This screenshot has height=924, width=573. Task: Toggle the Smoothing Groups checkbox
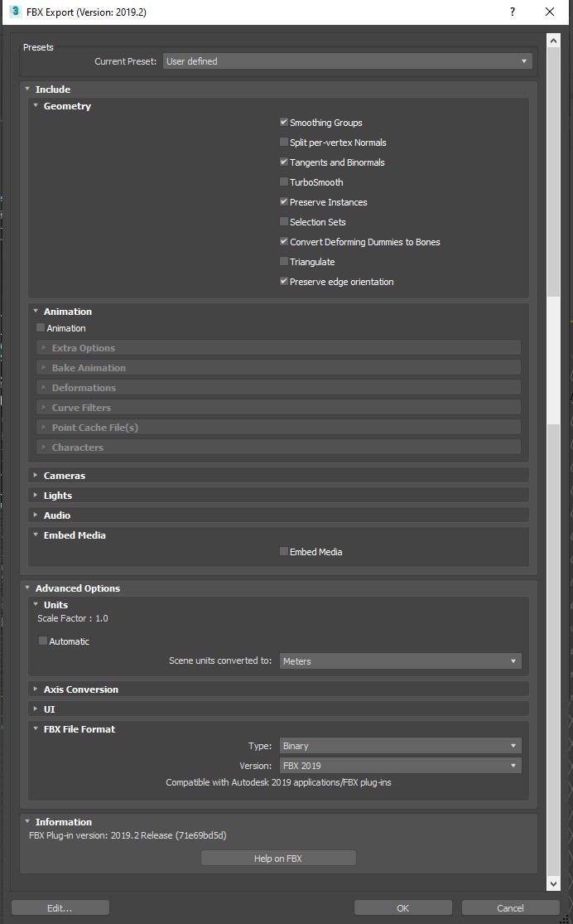284,123
